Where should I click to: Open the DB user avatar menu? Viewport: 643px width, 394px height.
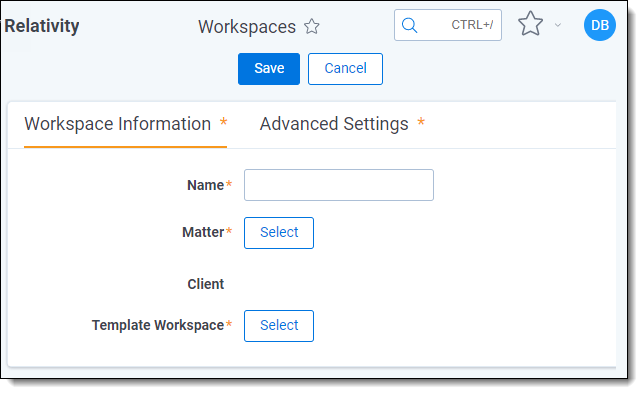600,25
